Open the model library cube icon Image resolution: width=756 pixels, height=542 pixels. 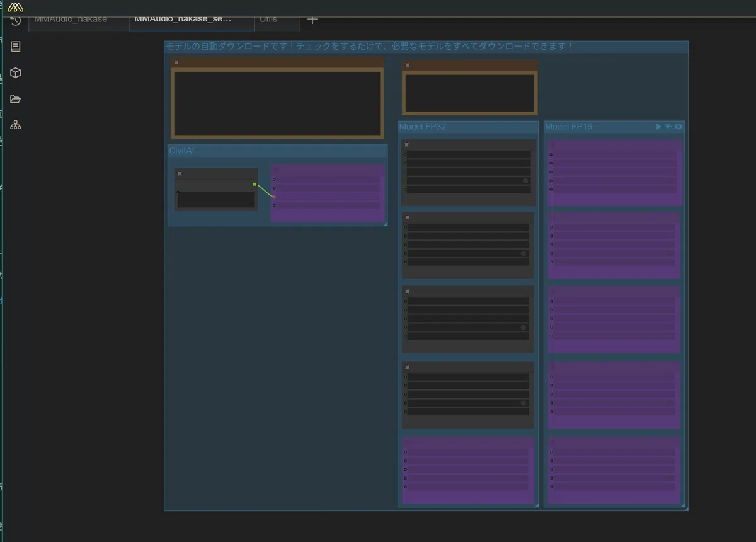pos(16,72)
